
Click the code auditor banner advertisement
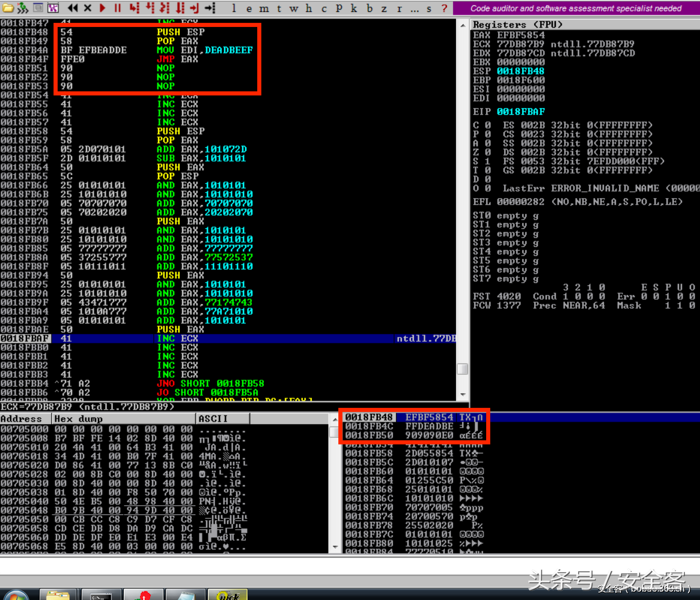(x=576, y=8)
